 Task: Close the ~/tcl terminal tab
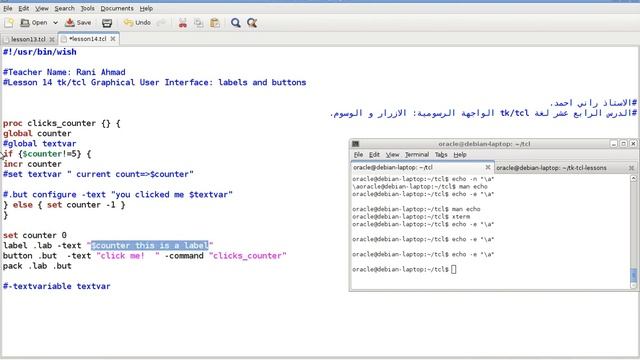tap(487, 167)
